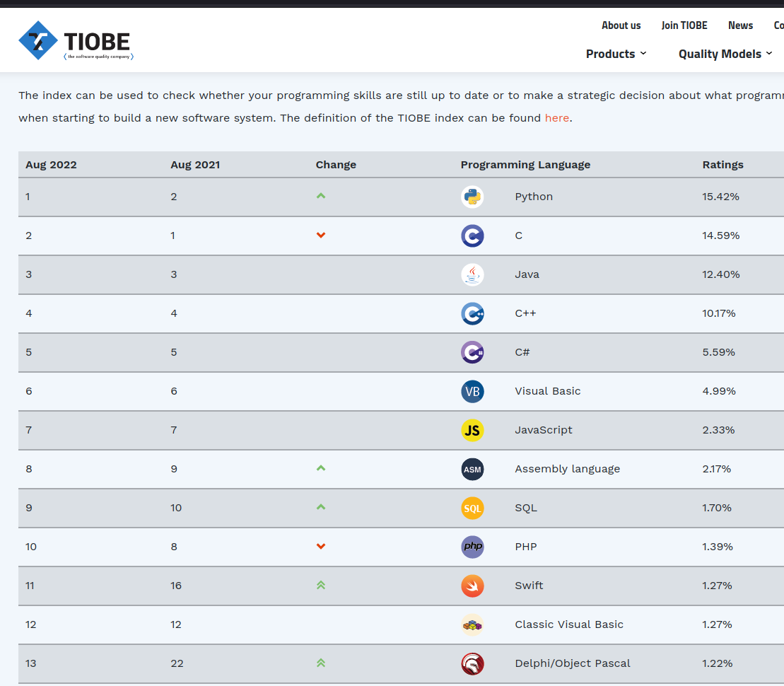This screenshot has width=784, height=686.
Task: Select the C++ language name
Action: [x=525, y=313]
